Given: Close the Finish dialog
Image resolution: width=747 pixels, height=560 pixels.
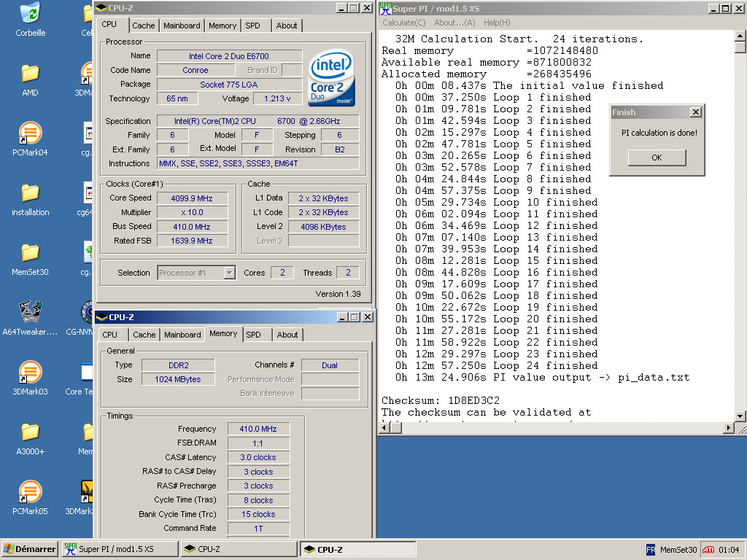Looking at the screenshot, I should 695,112.
